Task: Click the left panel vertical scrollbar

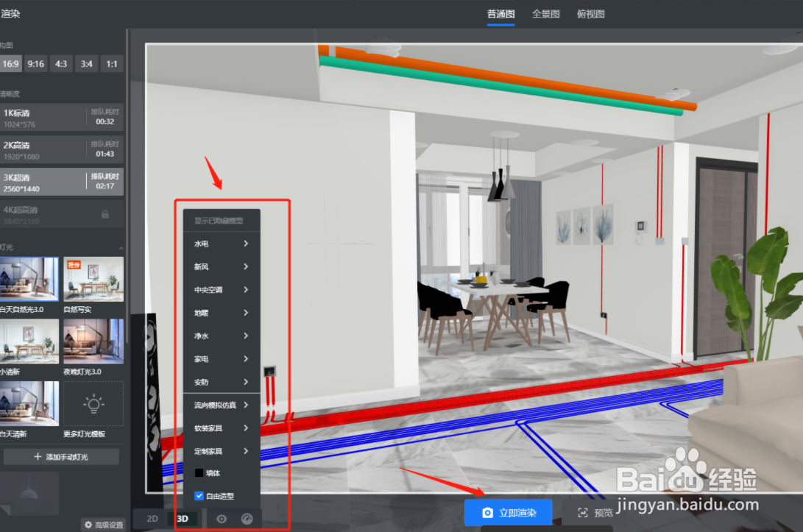Action: click(x=127, y=185)
